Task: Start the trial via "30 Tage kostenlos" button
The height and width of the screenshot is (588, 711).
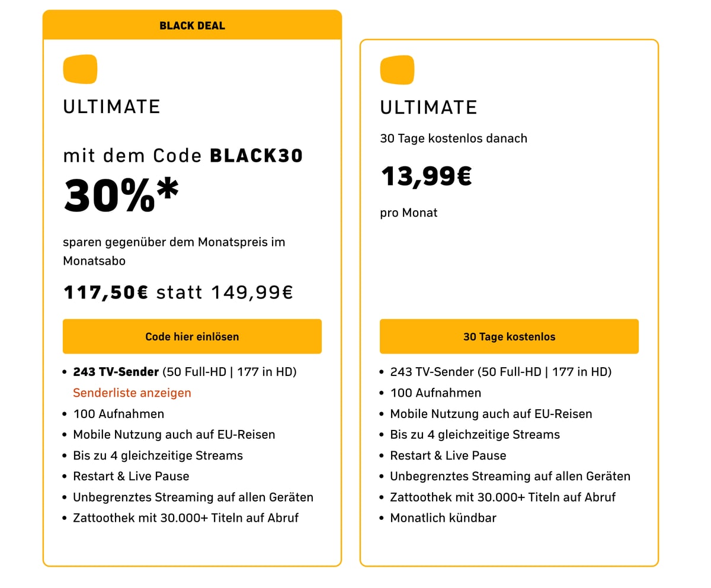Action: pyautogui.click(x=509, y=336)
